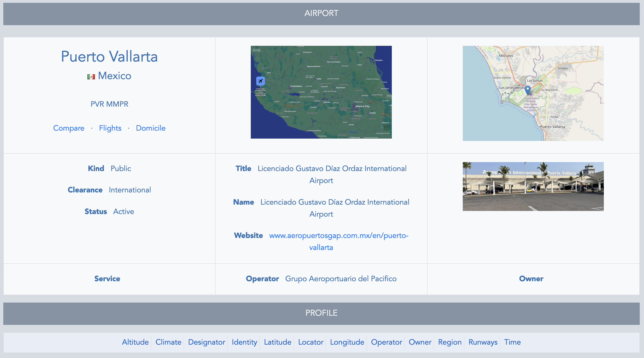Click the blue location pin on street map
Screen dimensions: 644x358
pyautogui.click(x=527, y=90)
